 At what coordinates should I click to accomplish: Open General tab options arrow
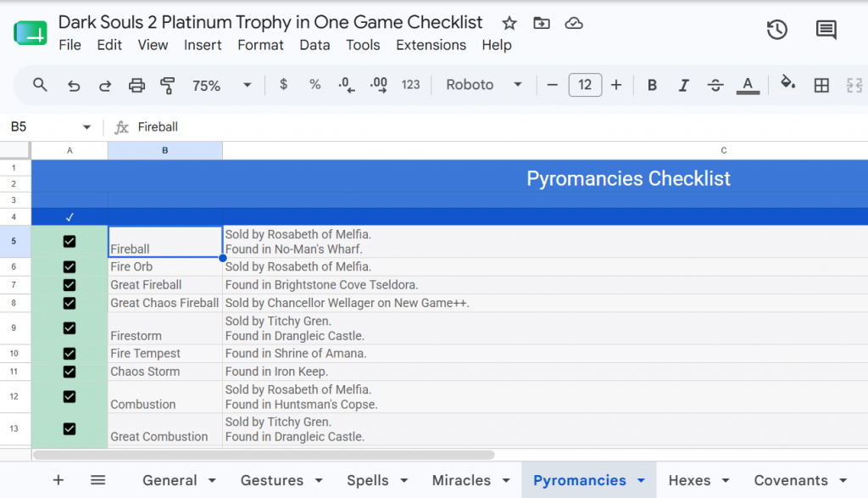(212, 481)
